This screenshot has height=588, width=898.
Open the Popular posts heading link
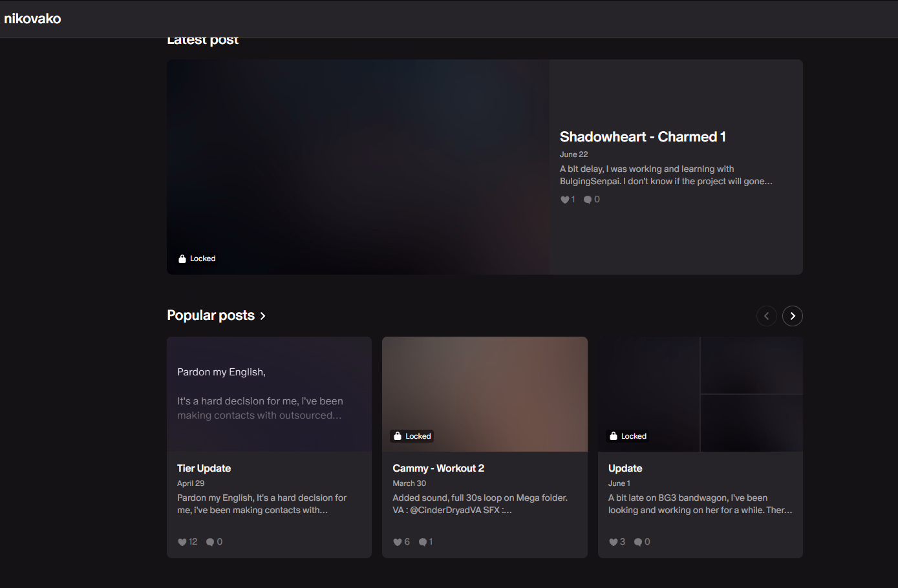point(211,315)
